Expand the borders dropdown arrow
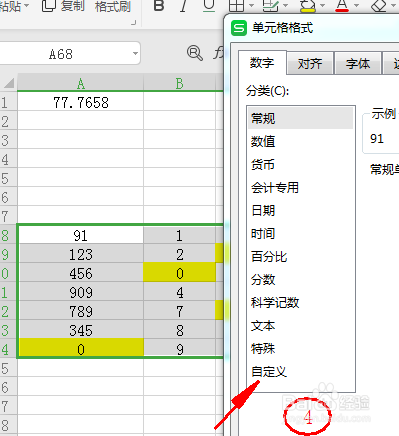The width and height of the screenshot is (399, 436). pyautogui.click(x=251, y=6)
